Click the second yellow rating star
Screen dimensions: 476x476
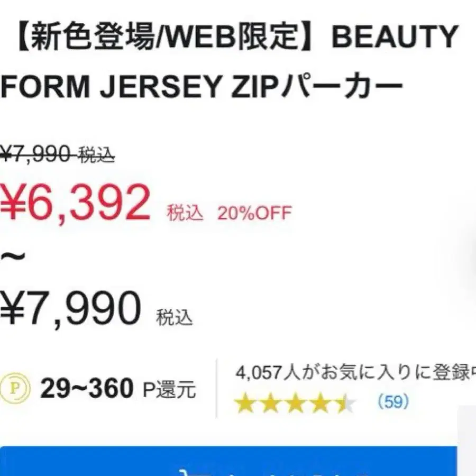point(269,404)
